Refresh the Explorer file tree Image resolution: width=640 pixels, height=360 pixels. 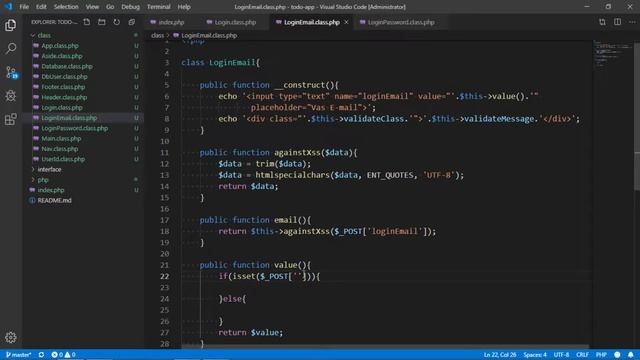click(117, 22)
